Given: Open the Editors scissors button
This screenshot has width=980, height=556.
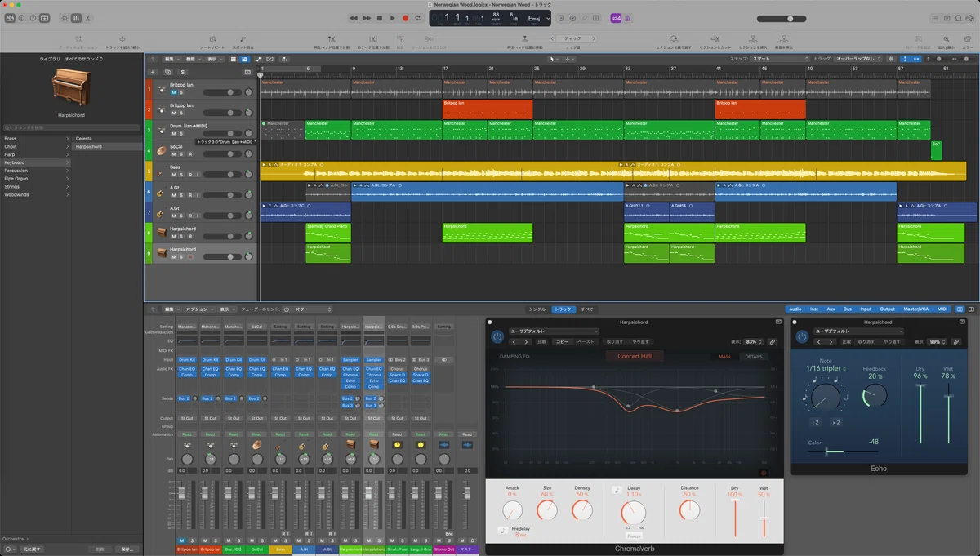Looking at the screenshot, I should [87, 18].
